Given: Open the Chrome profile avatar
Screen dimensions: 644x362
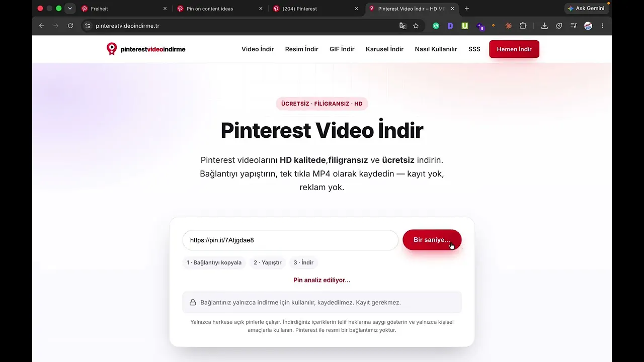Looking at the screenshot, I should point(588,26).
